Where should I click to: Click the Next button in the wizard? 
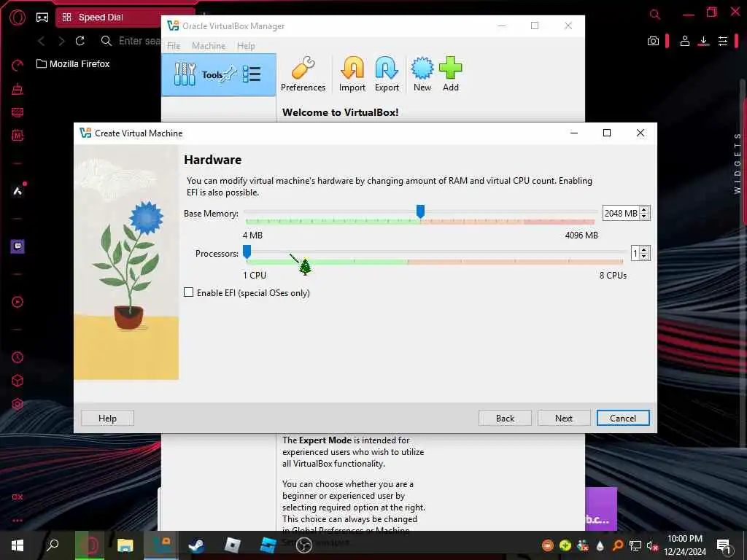[564, 418]
